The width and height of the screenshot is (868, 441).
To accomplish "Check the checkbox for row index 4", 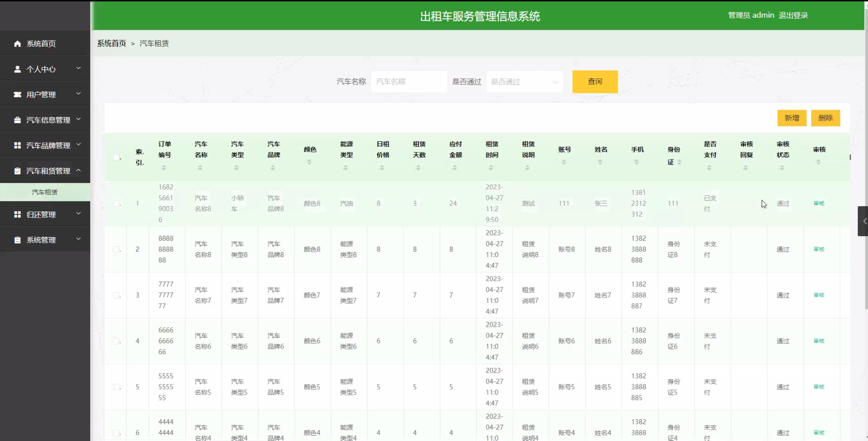I will click(x=116, y=341).
